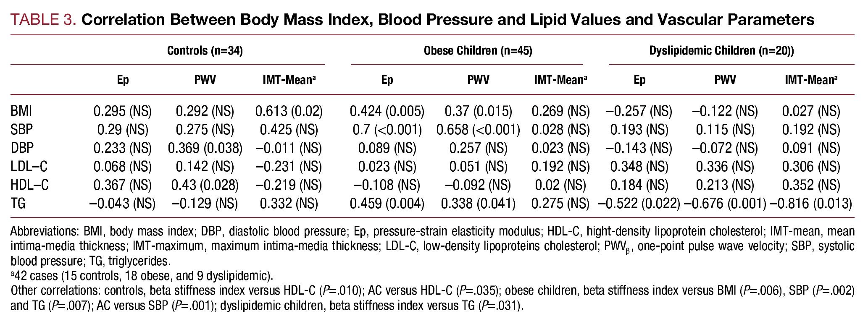Select the Controls (n=34) group header

point(205,51)
